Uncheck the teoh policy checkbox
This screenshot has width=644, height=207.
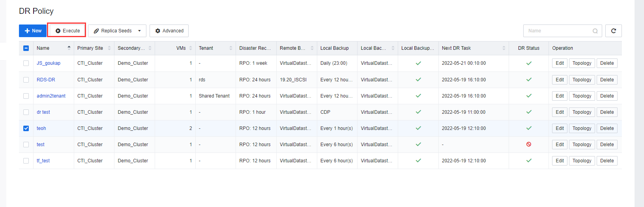click(x=26, y=128)
